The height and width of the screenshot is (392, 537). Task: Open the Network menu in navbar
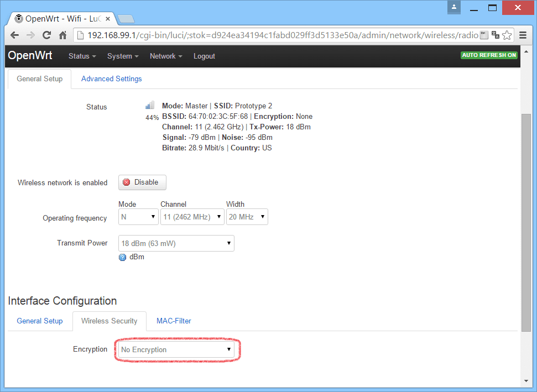coord(165,56)
